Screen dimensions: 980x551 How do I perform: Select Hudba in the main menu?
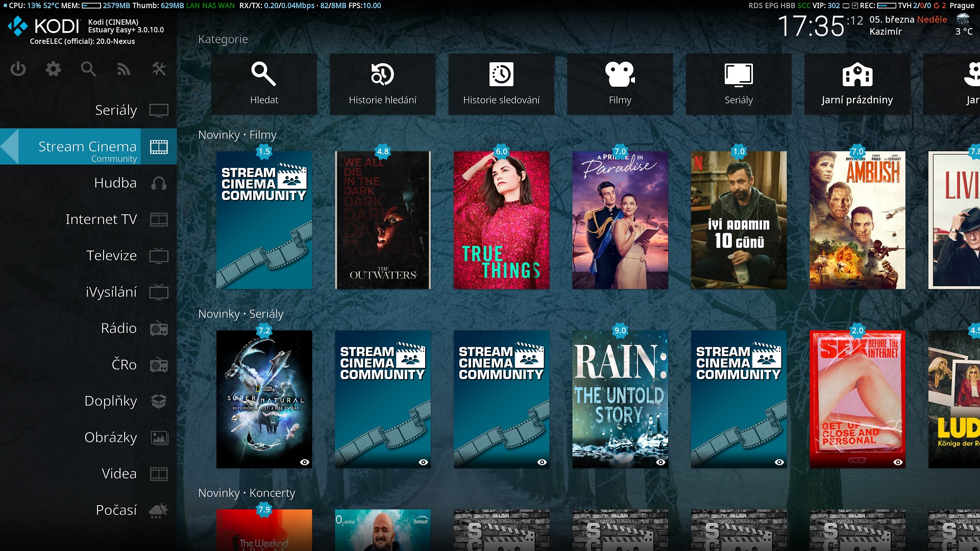pos(115,183)
